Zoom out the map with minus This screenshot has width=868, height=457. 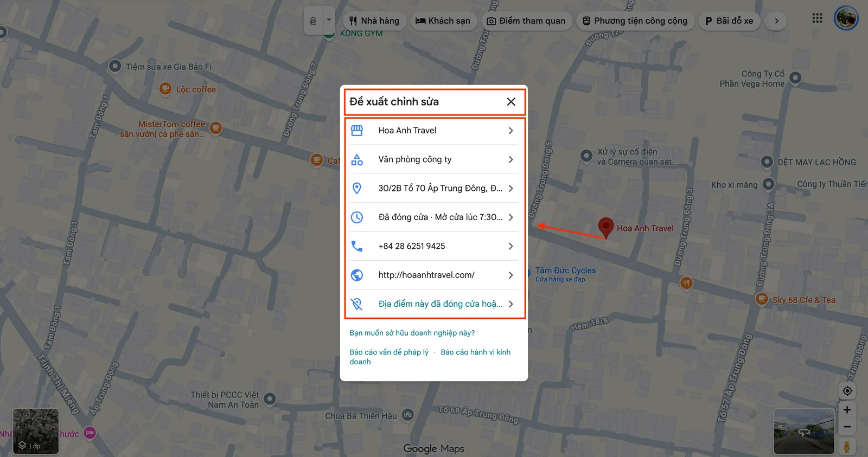pos(847,427)
